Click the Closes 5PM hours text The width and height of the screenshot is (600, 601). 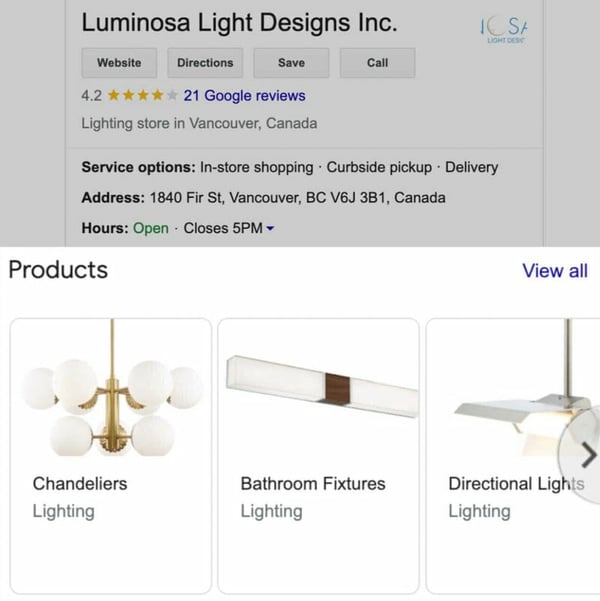[223, 228]
